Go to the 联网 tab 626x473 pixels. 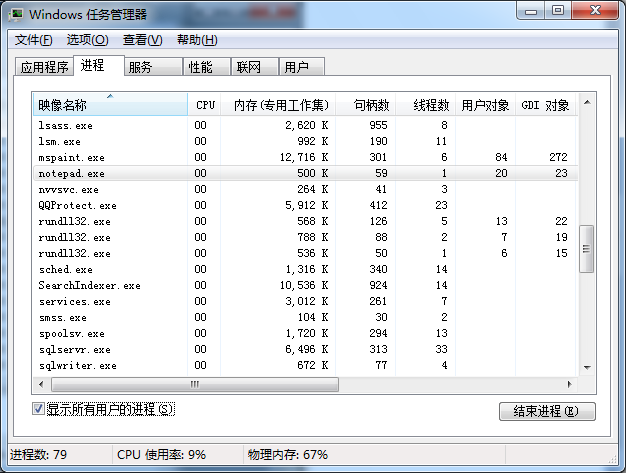(254, 67)
